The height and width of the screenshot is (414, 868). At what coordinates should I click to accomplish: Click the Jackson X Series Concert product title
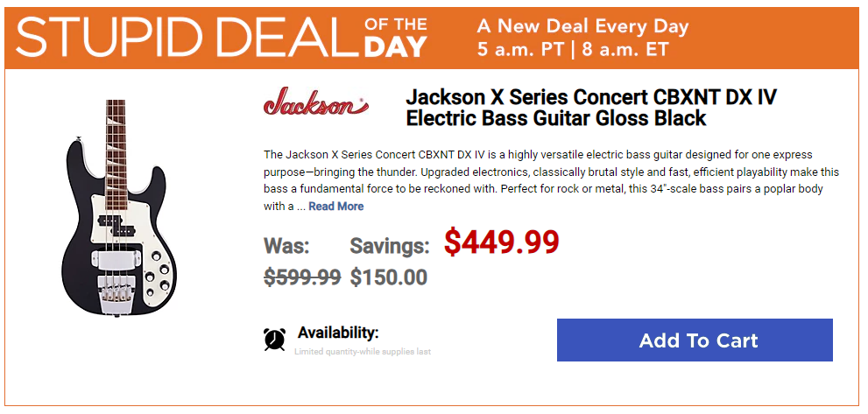pyautogui.click(x=591, y=108)
